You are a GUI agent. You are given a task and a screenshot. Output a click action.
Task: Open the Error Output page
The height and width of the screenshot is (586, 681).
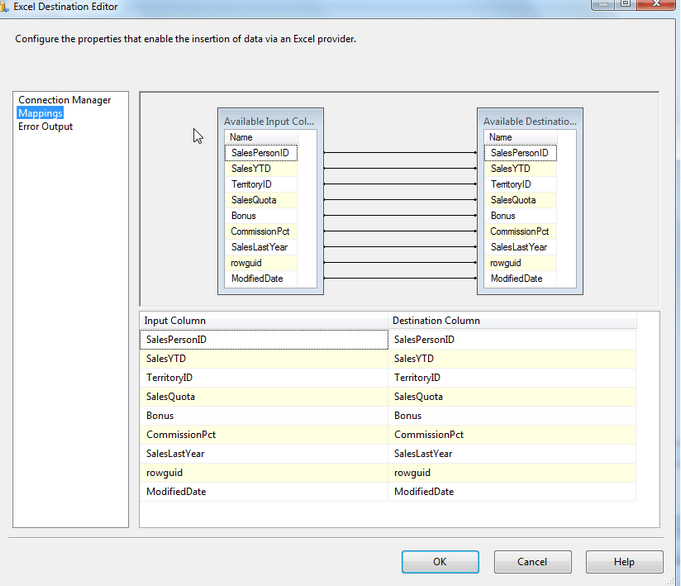(x=45, y=126)
